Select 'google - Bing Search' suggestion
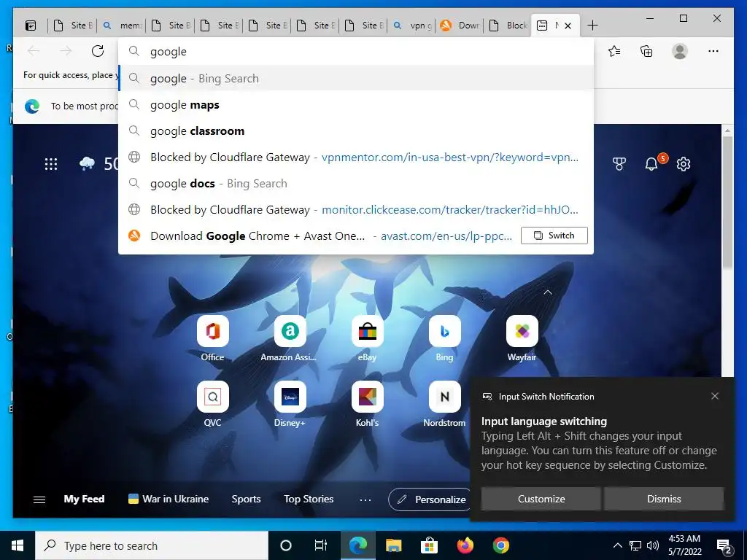Viewport: 747px width, 560px height. pos(356,79)
